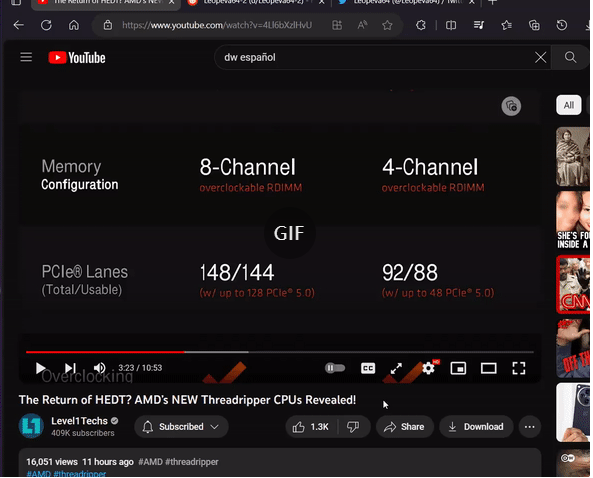Share the video
Screen dimensions: 593x478
point(404,427)
